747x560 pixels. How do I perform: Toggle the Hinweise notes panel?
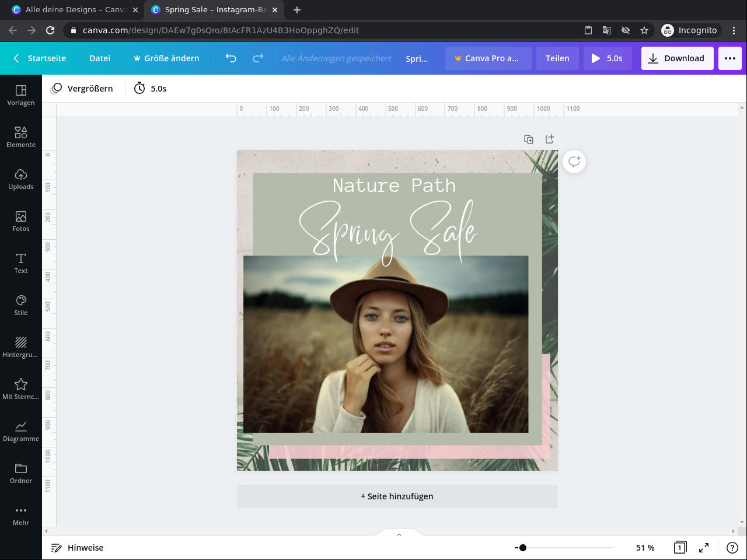tap(77, 548)
